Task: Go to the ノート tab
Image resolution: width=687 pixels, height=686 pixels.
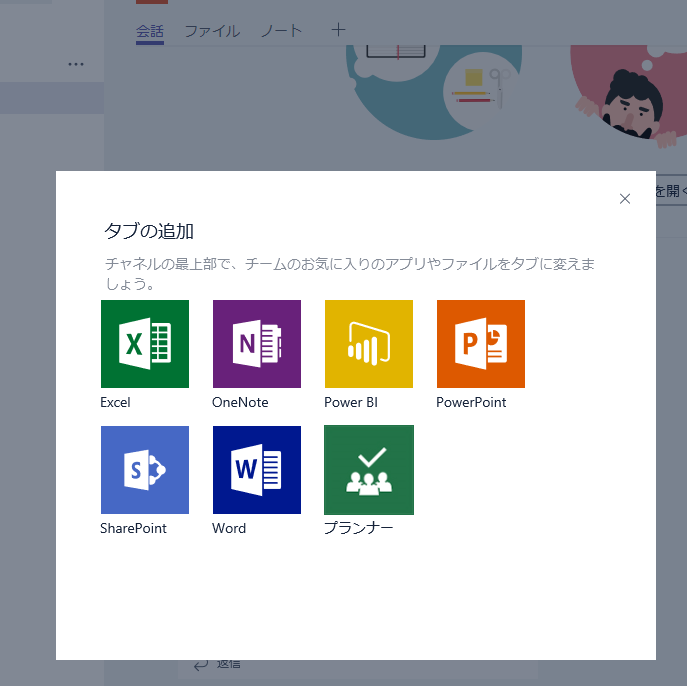Action: (x=282, y=32)
